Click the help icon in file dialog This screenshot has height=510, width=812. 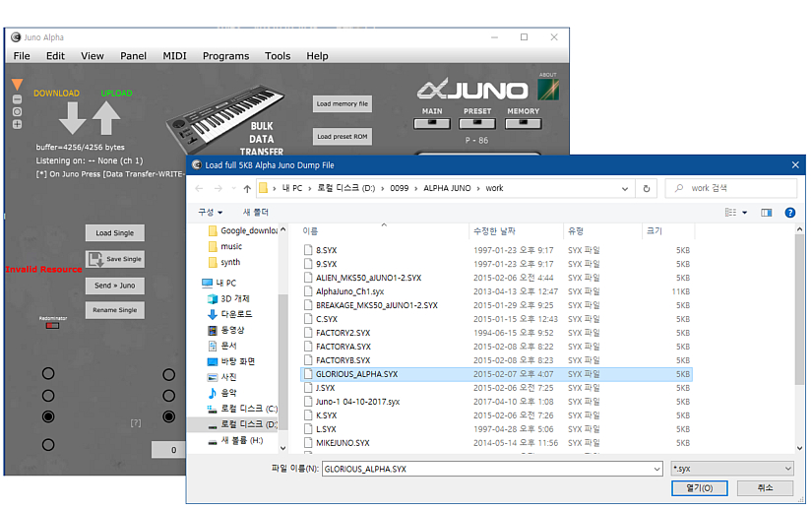pyautogui.click(x=789, y=213)
